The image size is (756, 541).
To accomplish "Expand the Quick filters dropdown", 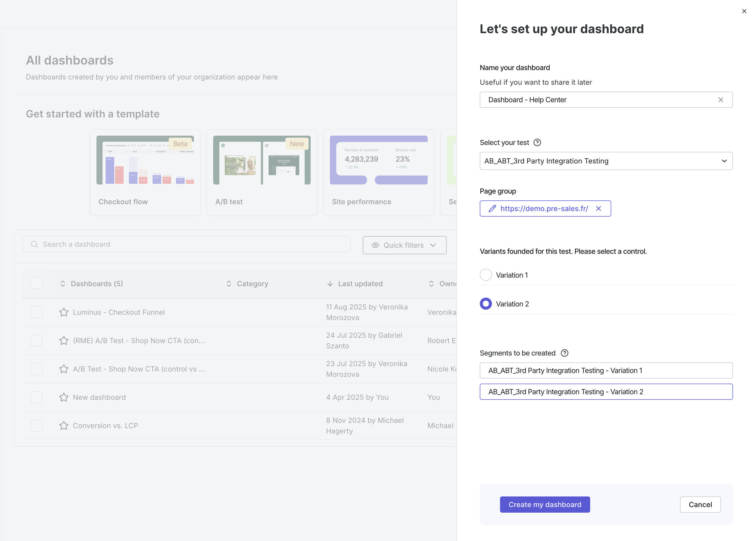I will (x=404, y=245).
